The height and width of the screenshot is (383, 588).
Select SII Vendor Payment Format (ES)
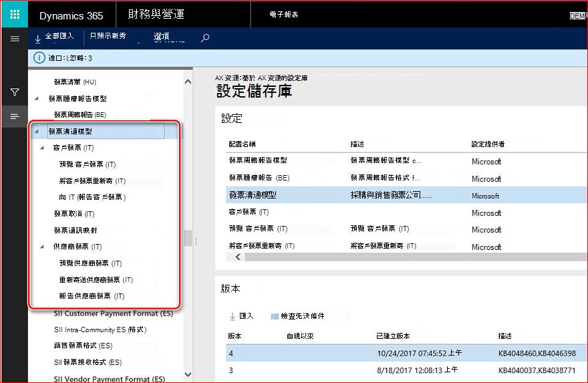point(109,379)
